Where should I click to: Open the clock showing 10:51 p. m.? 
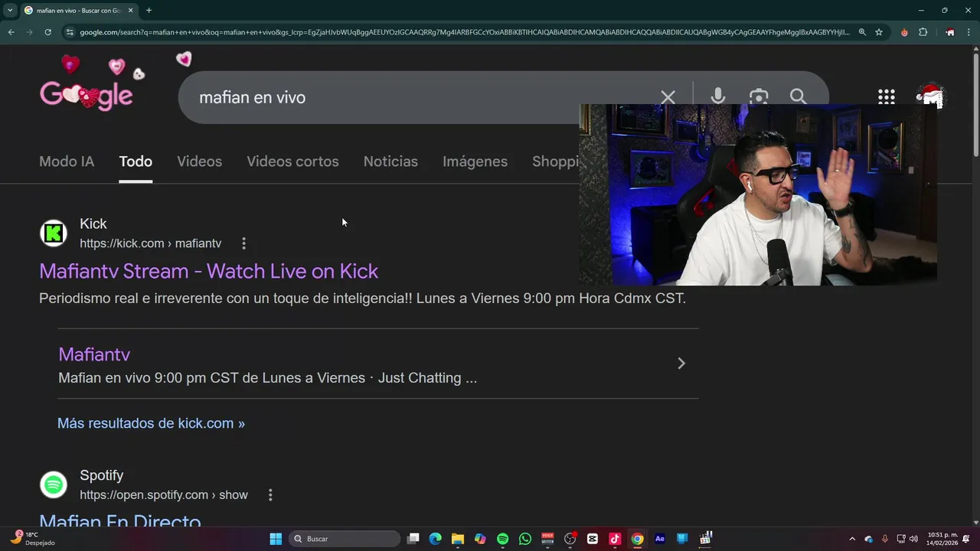[x=942, y=539]
